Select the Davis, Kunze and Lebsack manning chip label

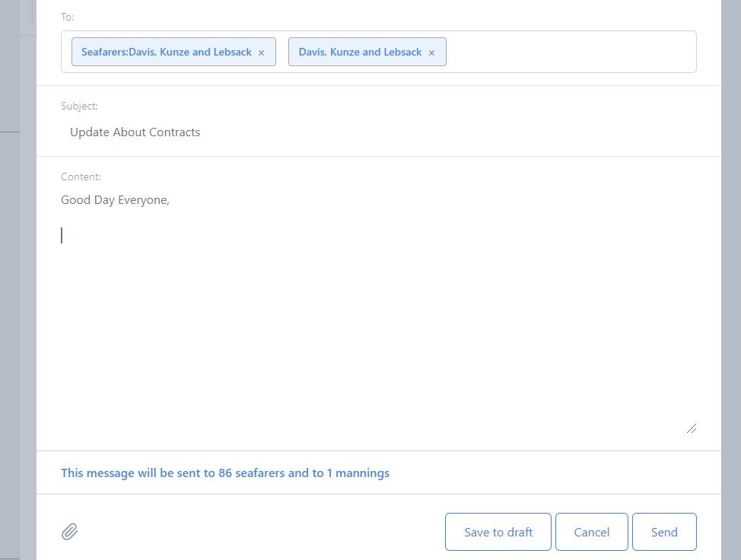(360, 52)
